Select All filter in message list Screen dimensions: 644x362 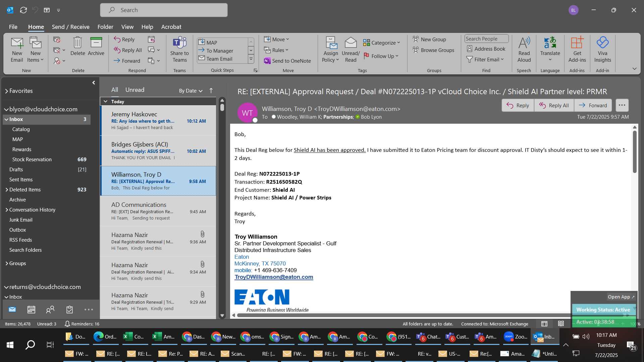115,90
